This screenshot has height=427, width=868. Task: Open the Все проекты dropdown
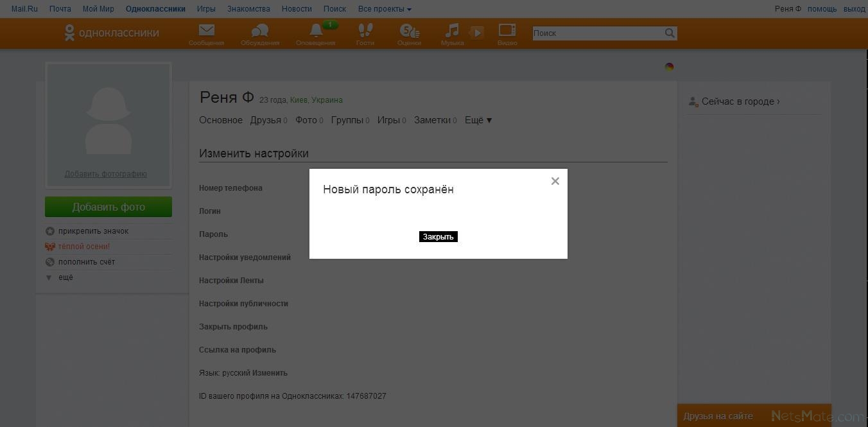click(385, 9)
